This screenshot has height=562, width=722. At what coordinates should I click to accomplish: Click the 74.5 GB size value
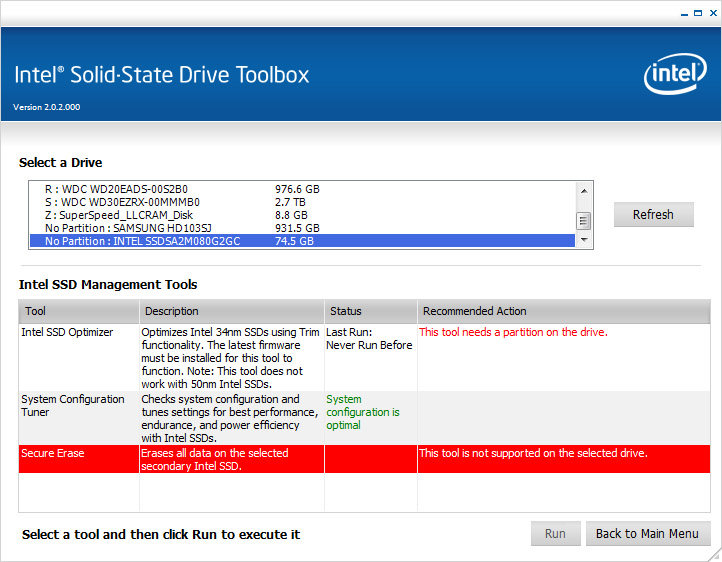click(294, 241)
